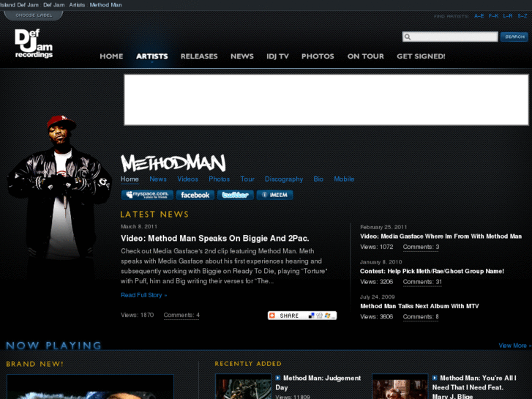The height and width of the screenshot is (399, 532).
Task: Click play icon beside Method Man: Judgement Day
Action: click(278, 378)
